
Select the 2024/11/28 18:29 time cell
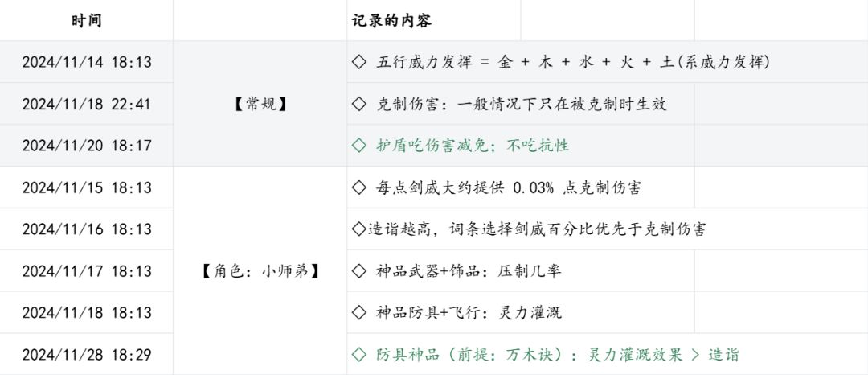click(87, 355)
